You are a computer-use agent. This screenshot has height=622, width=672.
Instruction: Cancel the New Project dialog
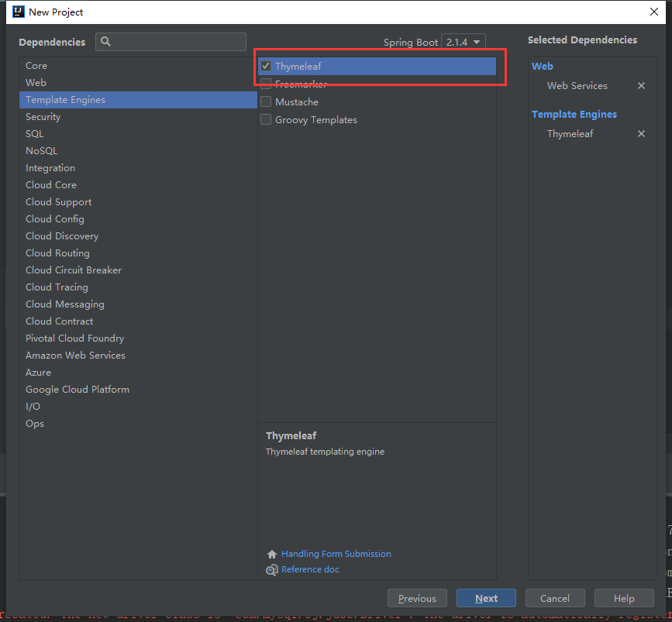click(x=554, y=598)
